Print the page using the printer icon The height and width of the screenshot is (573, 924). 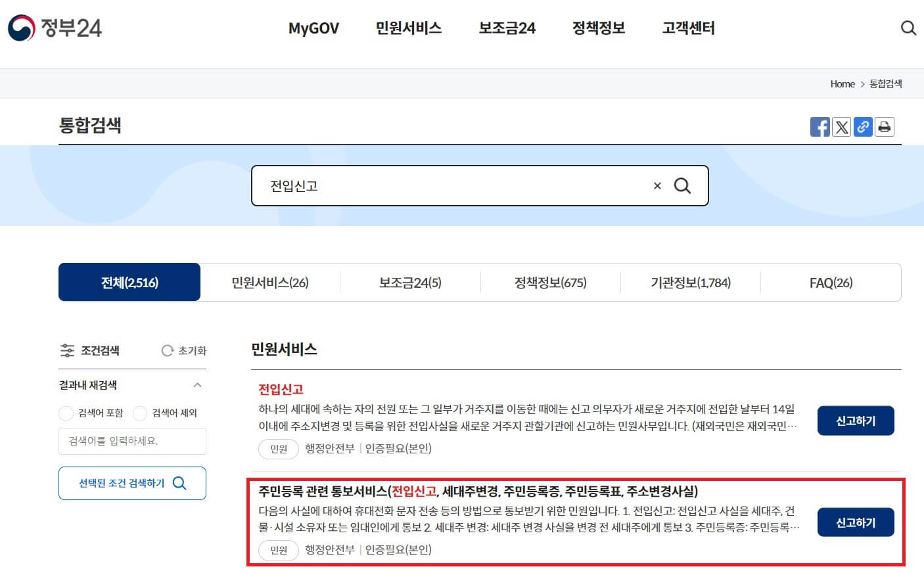click(885, 127)
